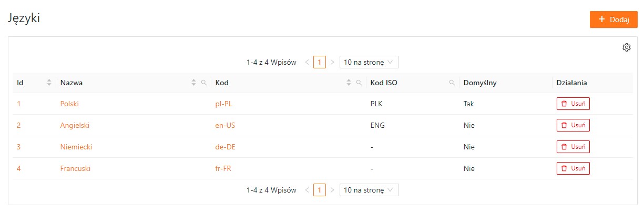Select page 1 in top pagination
644x212 pixels.
click(320, 62)
